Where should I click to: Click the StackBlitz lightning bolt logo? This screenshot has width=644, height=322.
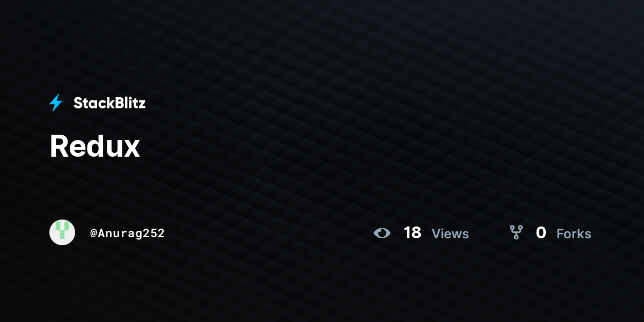point(56,103)
